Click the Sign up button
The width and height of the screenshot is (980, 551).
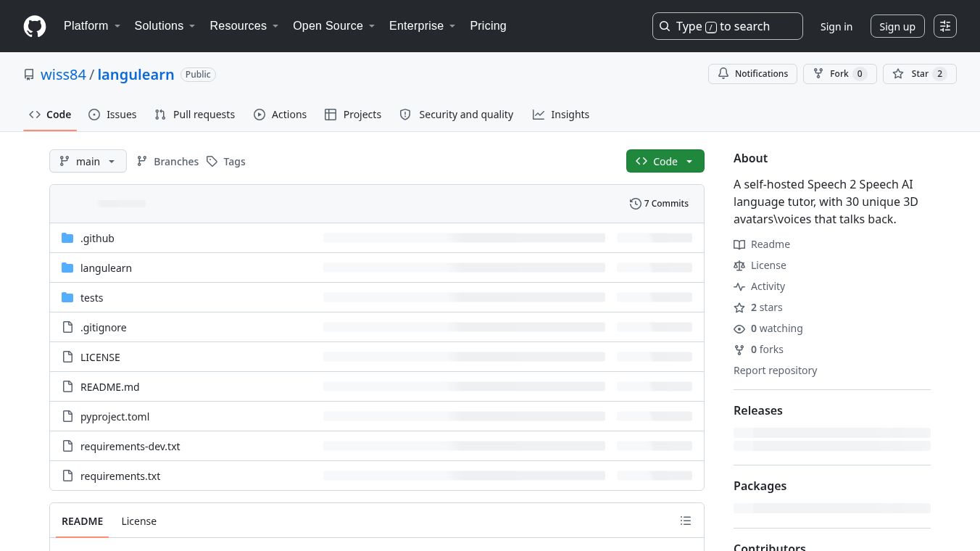897,26
